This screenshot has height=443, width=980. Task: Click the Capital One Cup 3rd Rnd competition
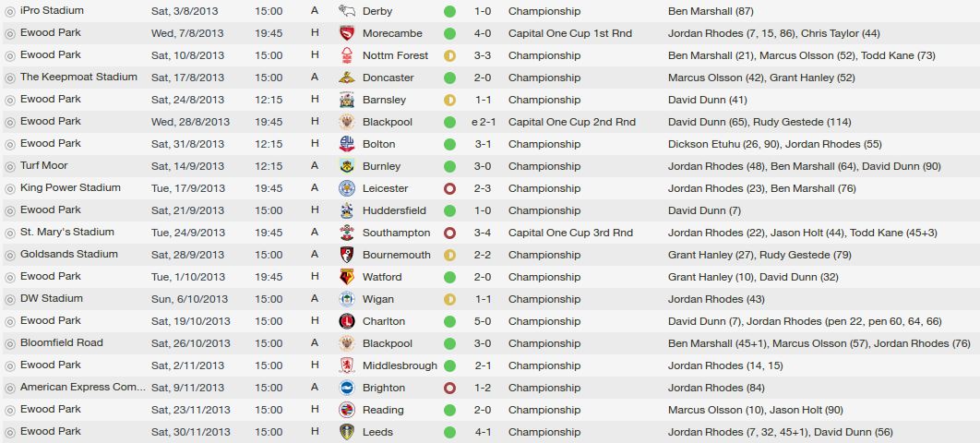click(x=570, y=233)
